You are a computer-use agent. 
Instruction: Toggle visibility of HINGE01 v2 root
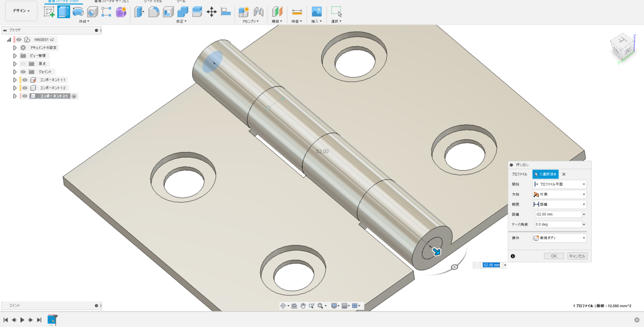[x=19, y=39]
